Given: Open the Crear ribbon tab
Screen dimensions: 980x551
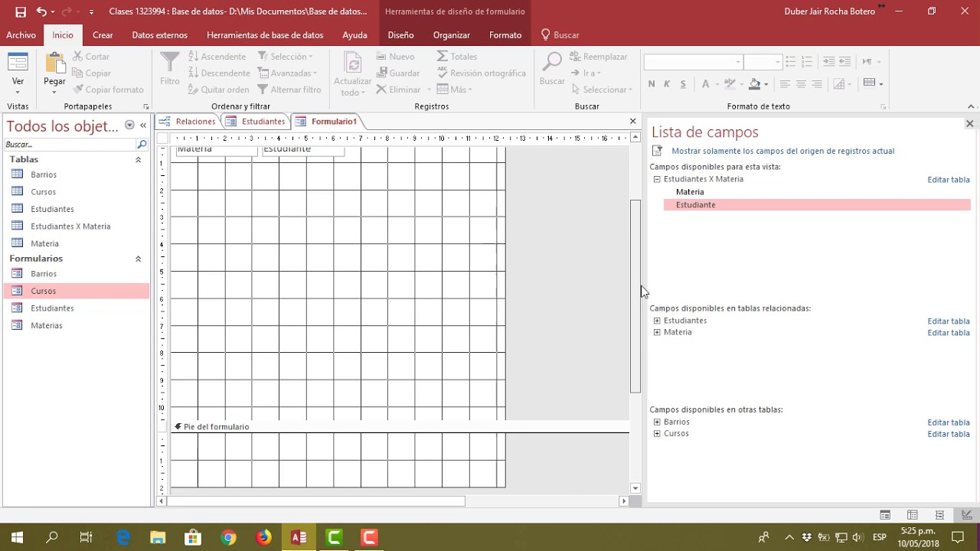Looking at the screenshot, I should [x=103, y=35].
